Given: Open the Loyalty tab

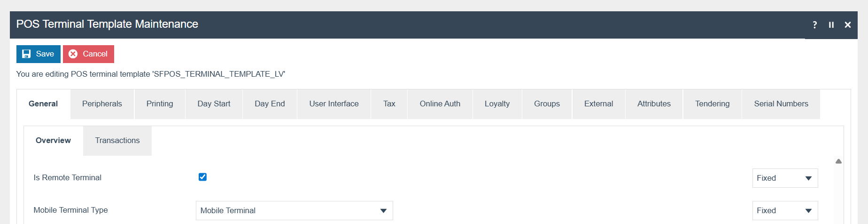Looking at the screenshot, I should [x=497, y=104].
